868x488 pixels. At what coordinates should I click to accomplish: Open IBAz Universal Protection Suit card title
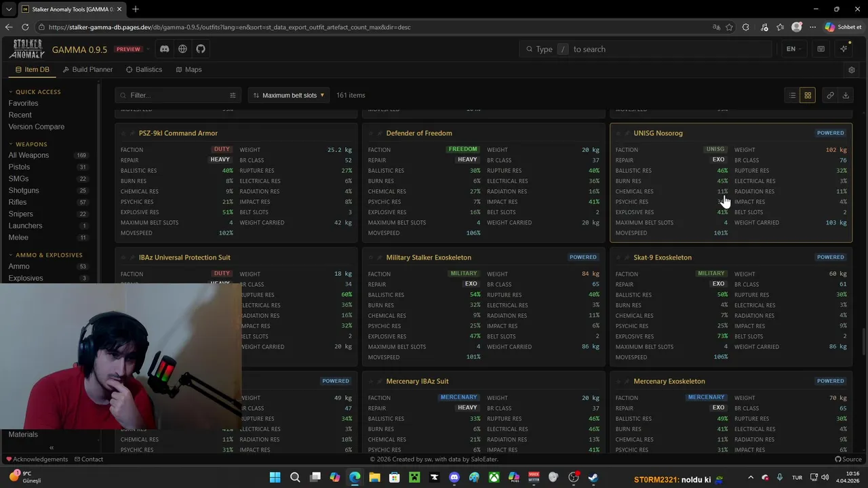[x=184, y=258]
